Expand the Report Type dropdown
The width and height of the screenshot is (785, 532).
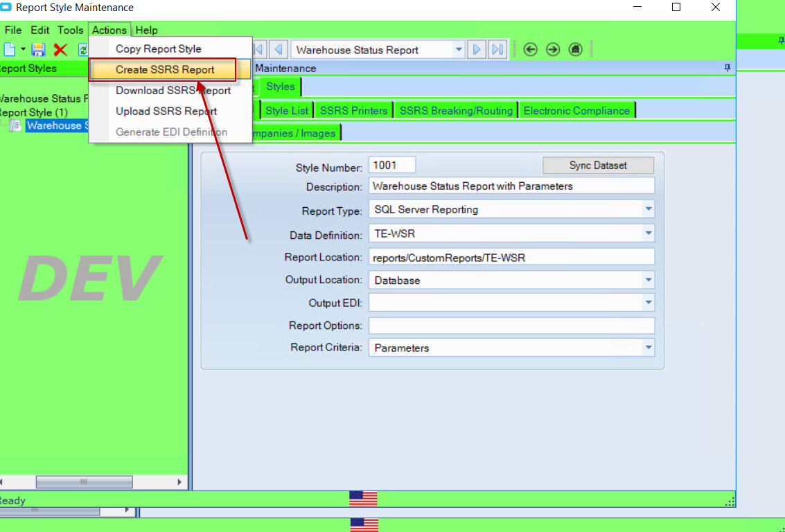pos(648,209)
